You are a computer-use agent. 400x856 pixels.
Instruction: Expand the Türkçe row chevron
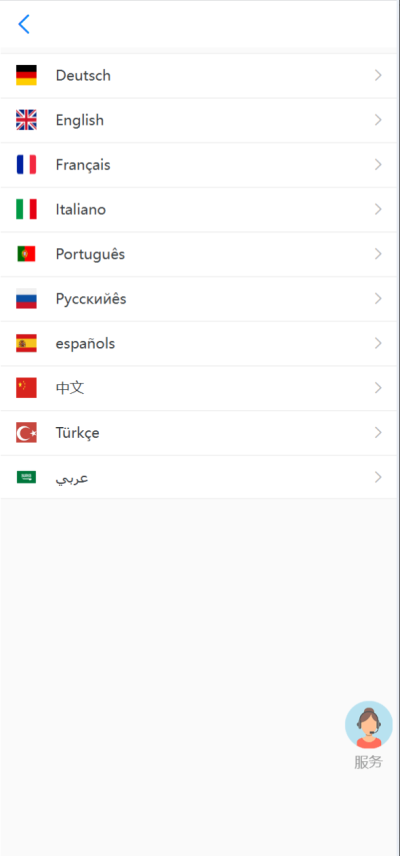pos(378,433)
